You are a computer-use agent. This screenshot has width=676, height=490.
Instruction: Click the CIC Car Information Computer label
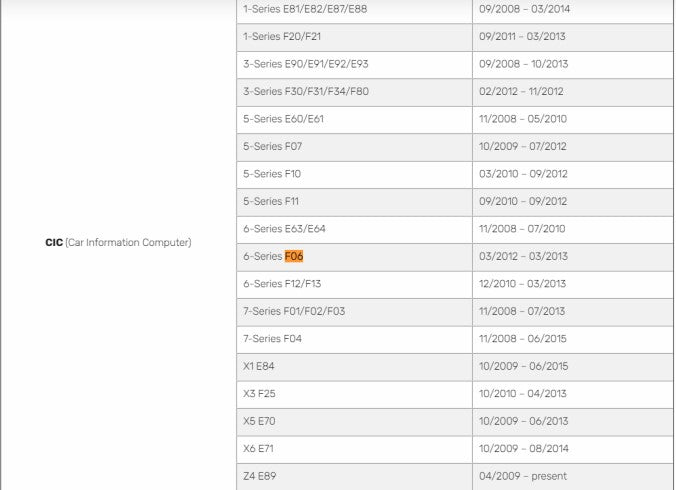[x=118, y=243]
